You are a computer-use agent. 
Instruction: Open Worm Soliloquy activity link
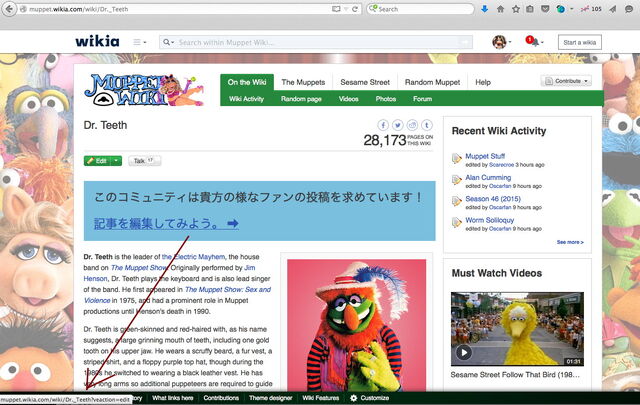point(490,220)
